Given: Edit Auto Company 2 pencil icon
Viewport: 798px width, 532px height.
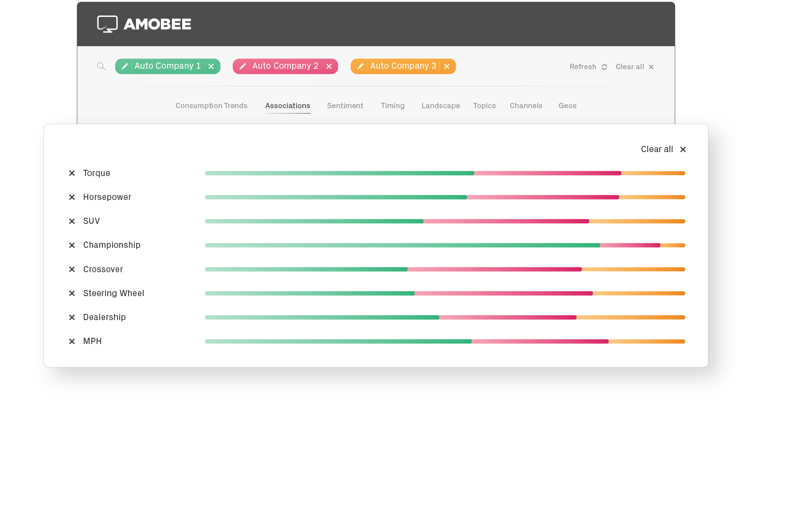Looking at the screenshot, I should click(243, 66).
